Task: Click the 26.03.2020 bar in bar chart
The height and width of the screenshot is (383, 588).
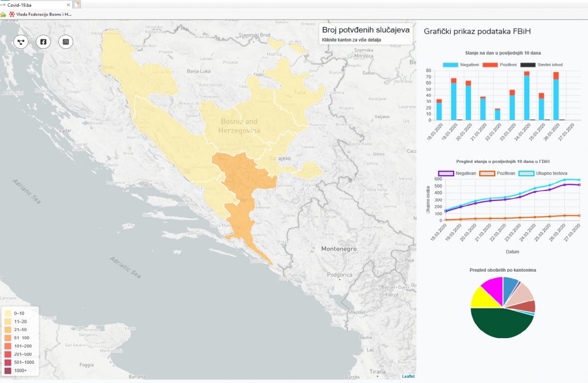Action: click(556, 96)
